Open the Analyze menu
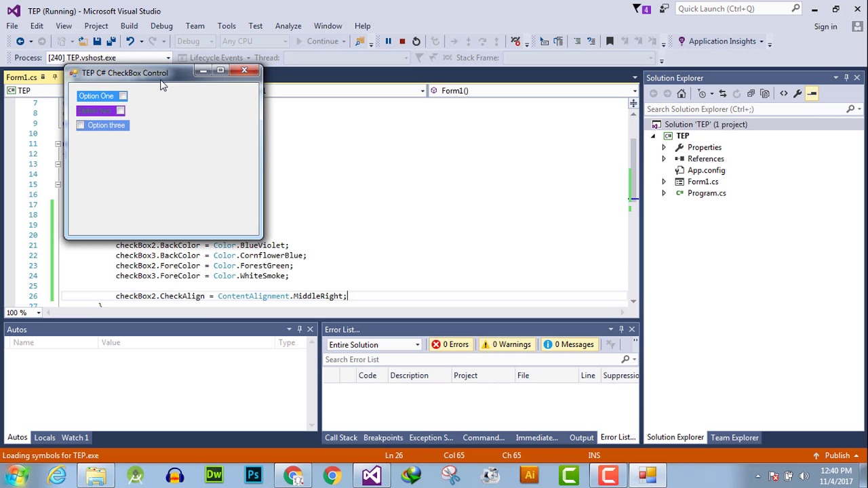Screen dimensions: 868x488 point(288,26)
